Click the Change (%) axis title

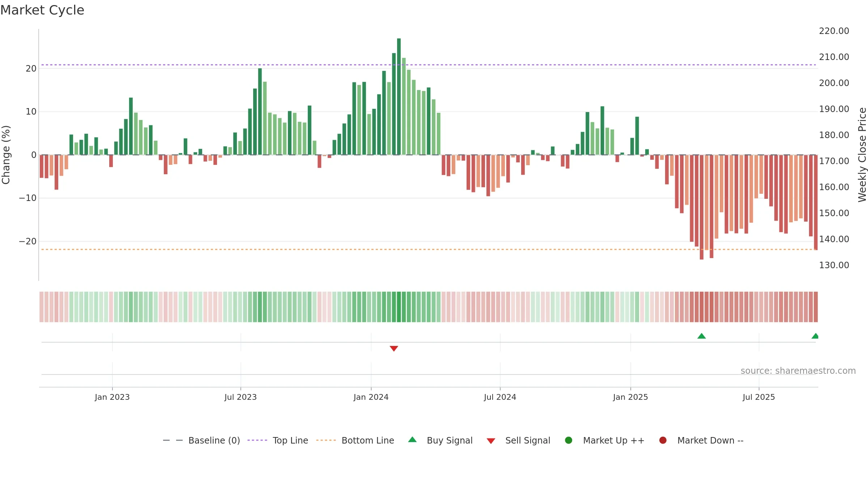(6, 155)
